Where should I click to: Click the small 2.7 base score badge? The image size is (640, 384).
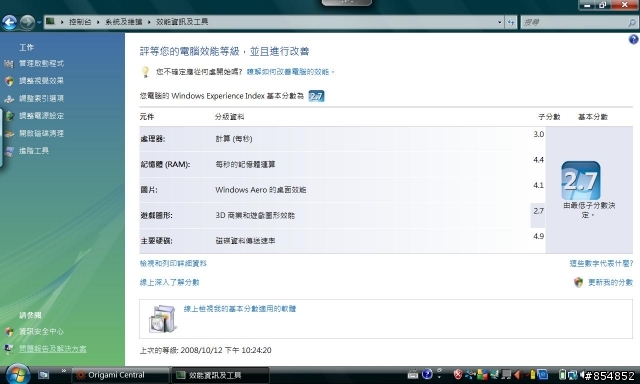(x=316, y=96)
